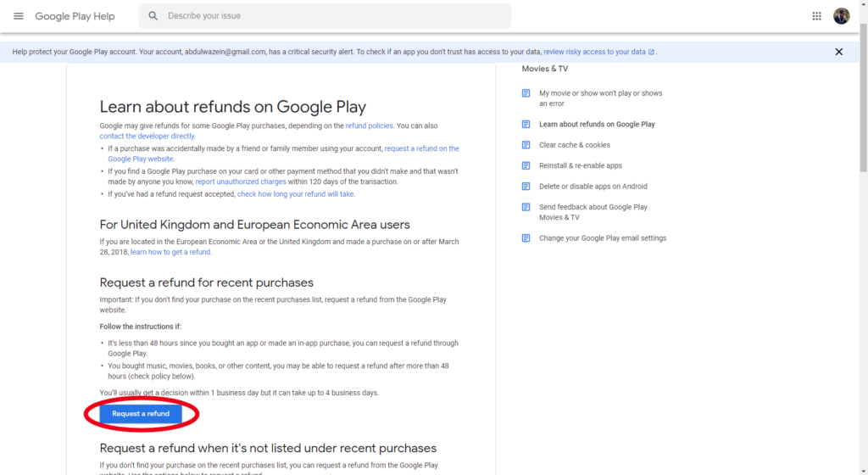
Task: Open 'review risky access to your data' link
Action: pyautogui.click(x=594, y=52)
